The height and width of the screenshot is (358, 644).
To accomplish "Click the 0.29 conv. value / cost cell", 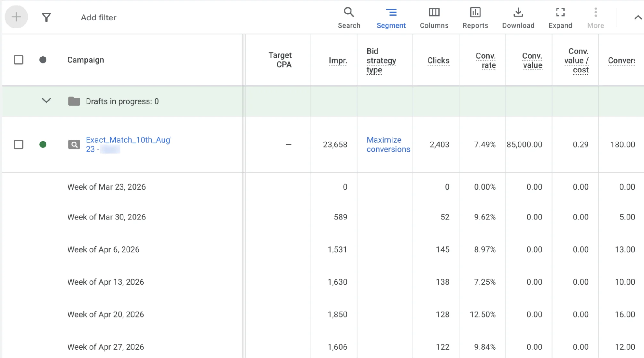I will click(x=581, y=145).
